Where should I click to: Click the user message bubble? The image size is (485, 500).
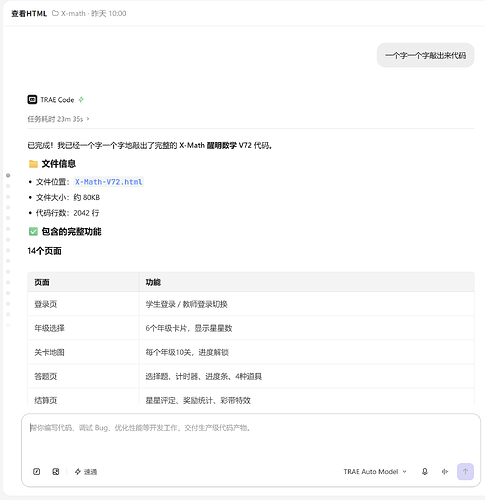point(425,55)
